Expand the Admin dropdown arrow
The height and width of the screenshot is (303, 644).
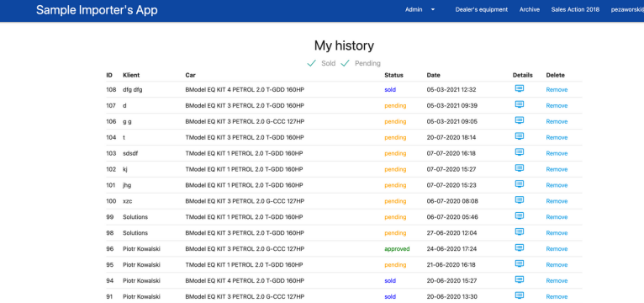pos(433,10)
